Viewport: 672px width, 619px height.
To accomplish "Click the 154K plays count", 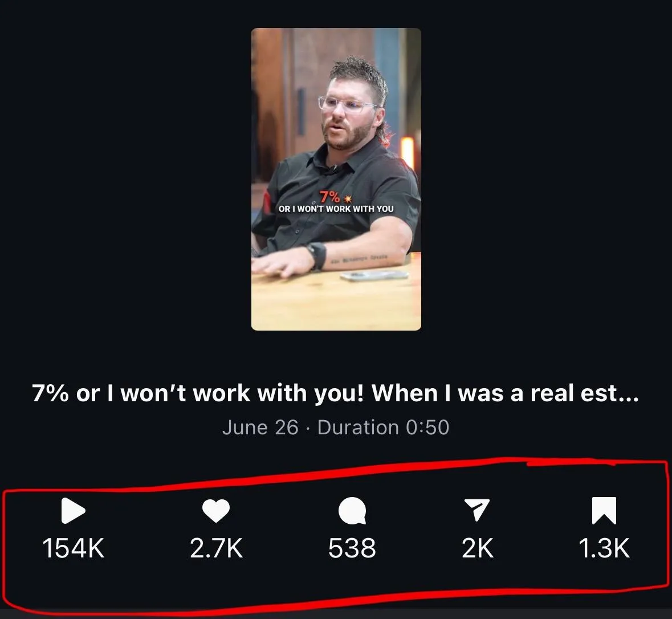I will pyautogui.click(x=74, y=548).
